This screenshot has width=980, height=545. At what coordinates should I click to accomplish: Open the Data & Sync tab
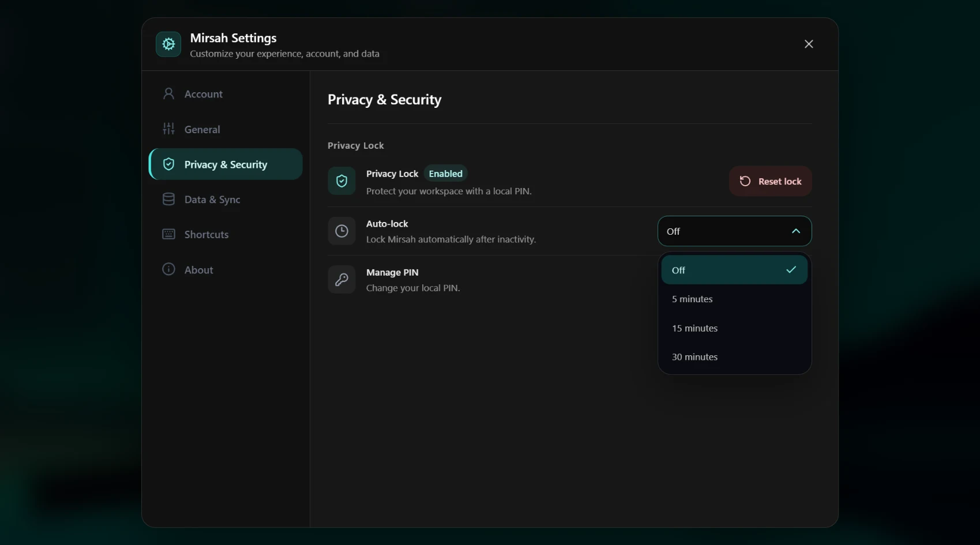[x=226, y=200]
